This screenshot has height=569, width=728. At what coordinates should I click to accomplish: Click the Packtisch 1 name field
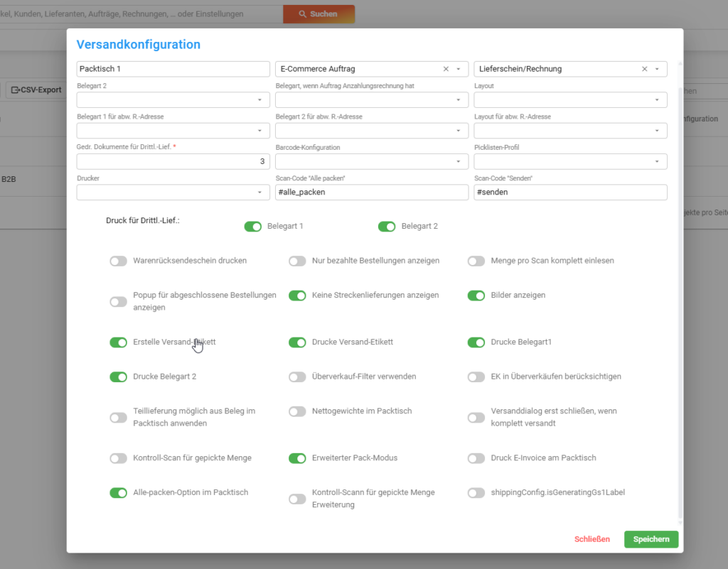click(x=173, y=69)
